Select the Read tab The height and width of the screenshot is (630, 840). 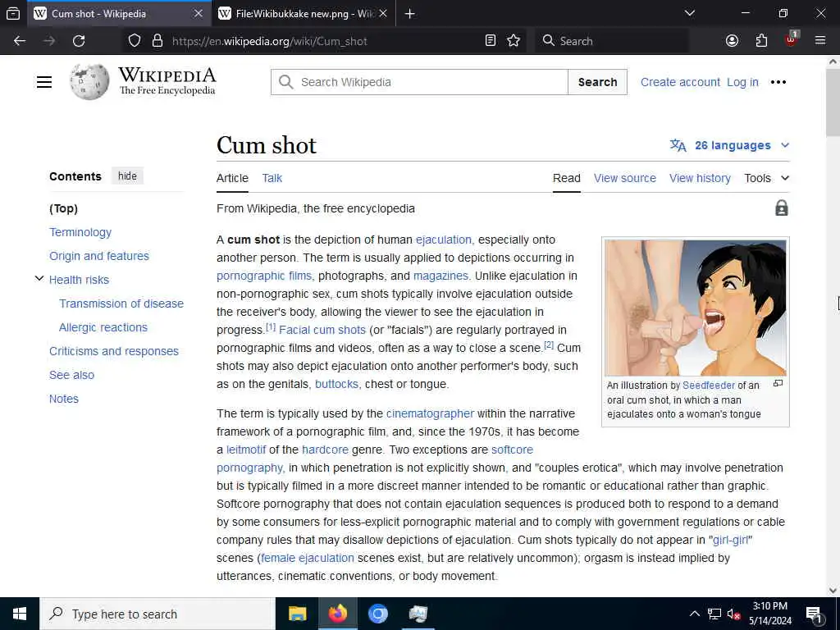[x=566, y=178]
